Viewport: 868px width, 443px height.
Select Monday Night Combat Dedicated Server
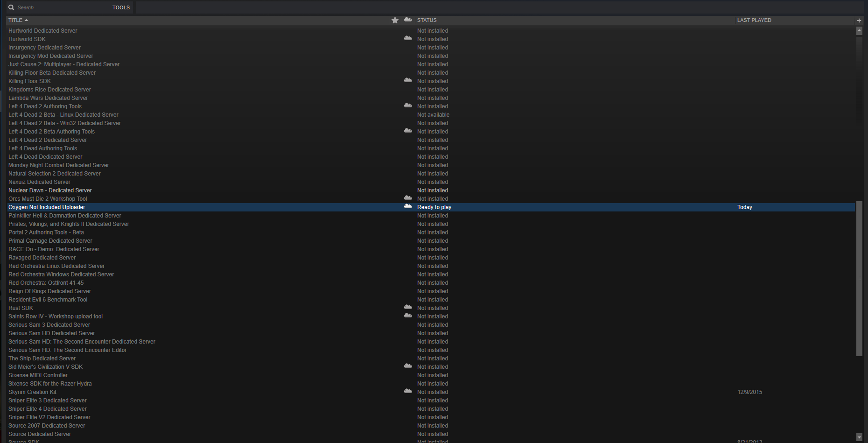point(59,165)
